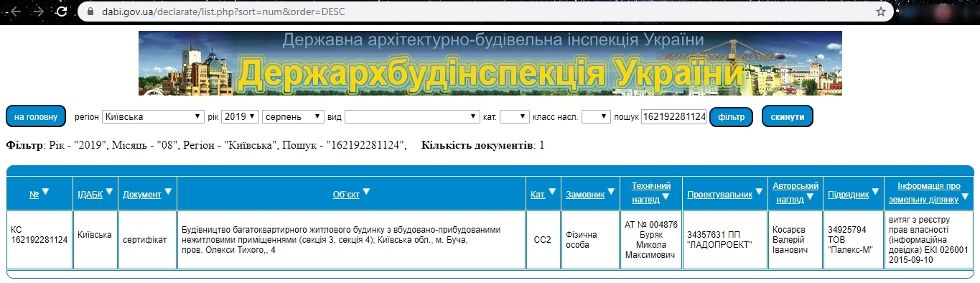Click the 34357631 ПП ЛАДОПРОЕКТ cell

pyautogui.click(x=725, y=240)
